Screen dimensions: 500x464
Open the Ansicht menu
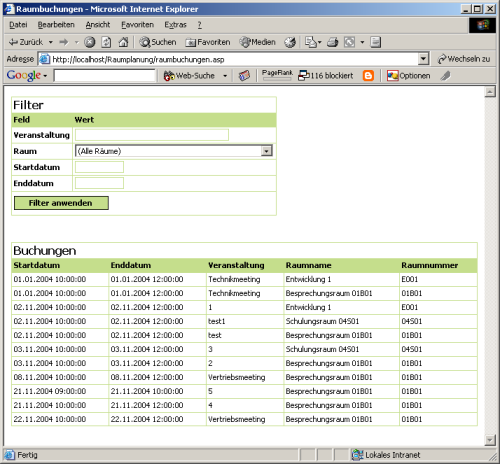coord(98,25)
